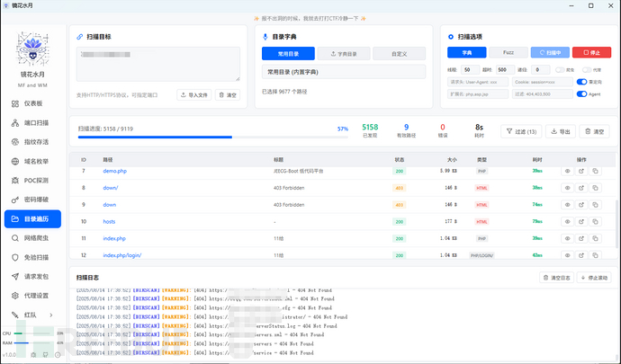Open hosts result externally

click(581, 222)
